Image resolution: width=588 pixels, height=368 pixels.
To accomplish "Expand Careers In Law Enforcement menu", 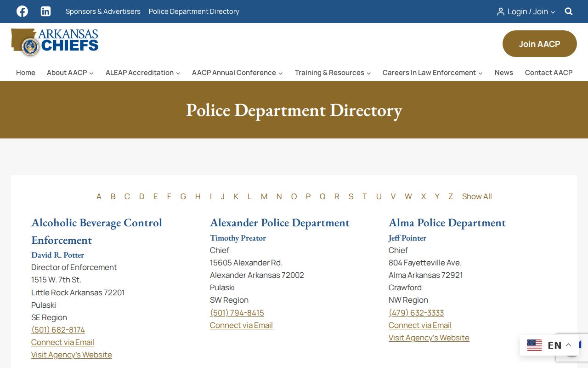I will tap(432, 73).
